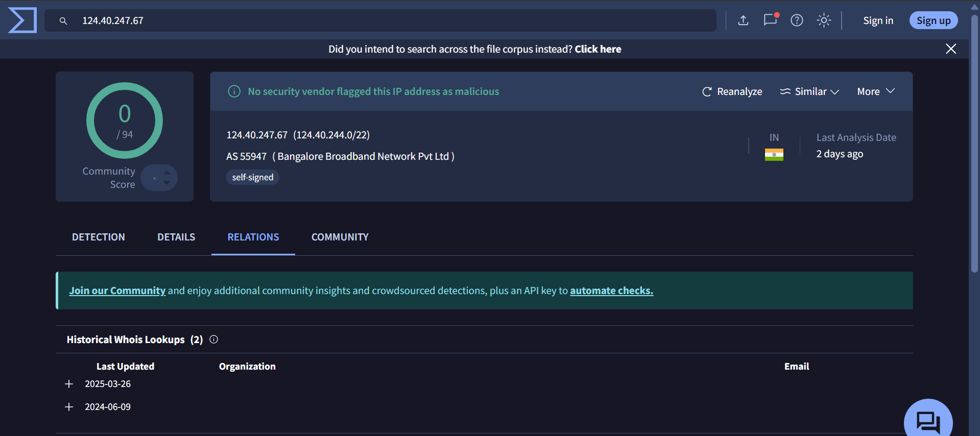Open the notifications chat icon
Screen dimensions: 980x436
pyautogui.click(x=770, y=20)
